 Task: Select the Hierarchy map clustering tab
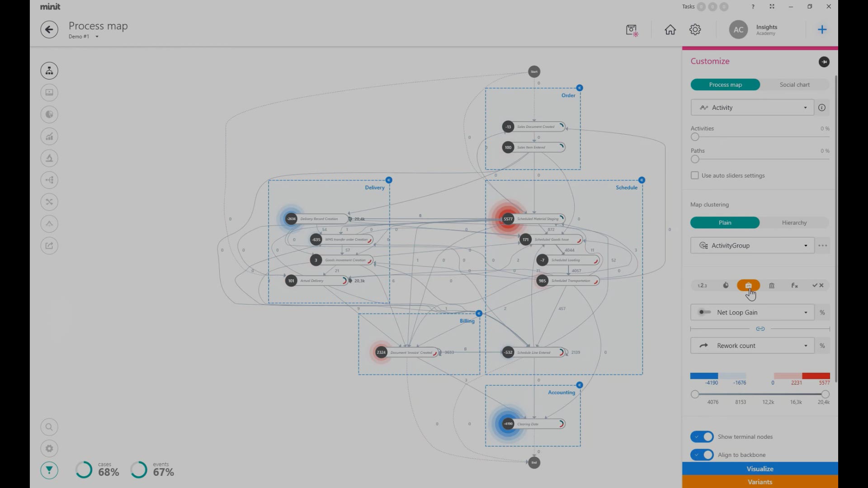(x=794, y=222)
